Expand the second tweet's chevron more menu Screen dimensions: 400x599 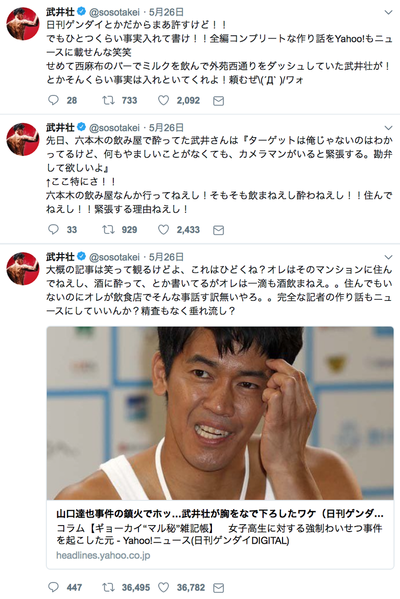pos(388,127)
